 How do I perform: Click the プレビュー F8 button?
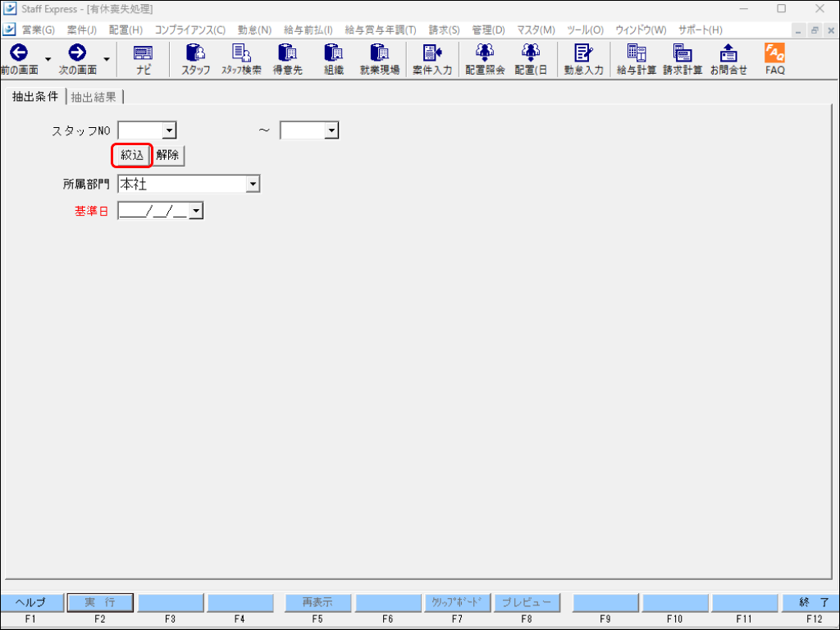click(527, 602)
